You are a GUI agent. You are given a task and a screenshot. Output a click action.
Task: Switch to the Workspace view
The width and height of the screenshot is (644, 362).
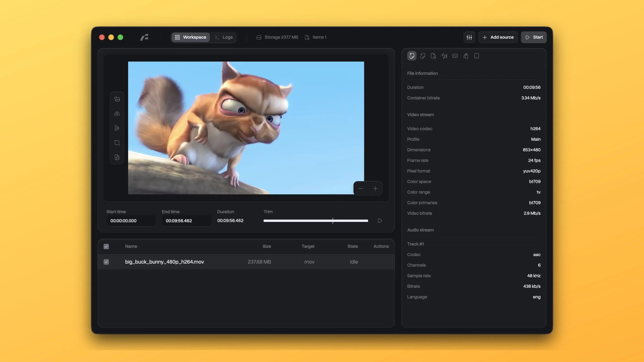click(x=191, y=37)
